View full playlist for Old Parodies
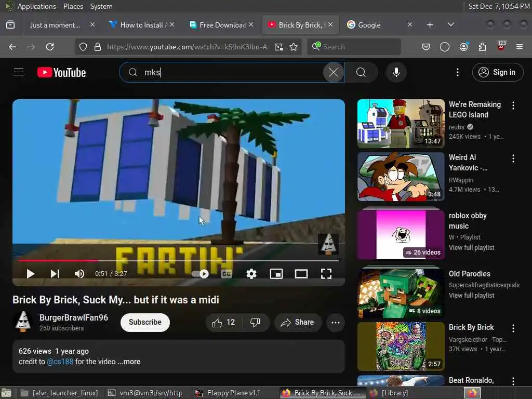 (x=471, y=295)
